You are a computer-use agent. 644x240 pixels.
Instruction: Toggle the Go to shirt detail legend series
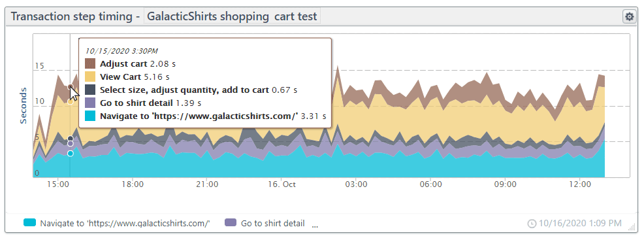(265, 224)
